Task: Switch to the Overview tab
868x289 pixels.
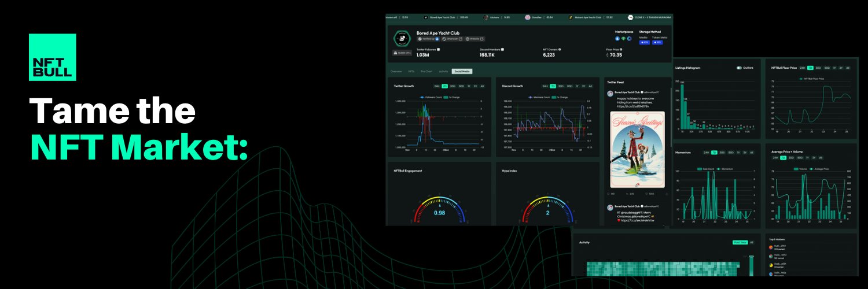Action: click(396, 71)
